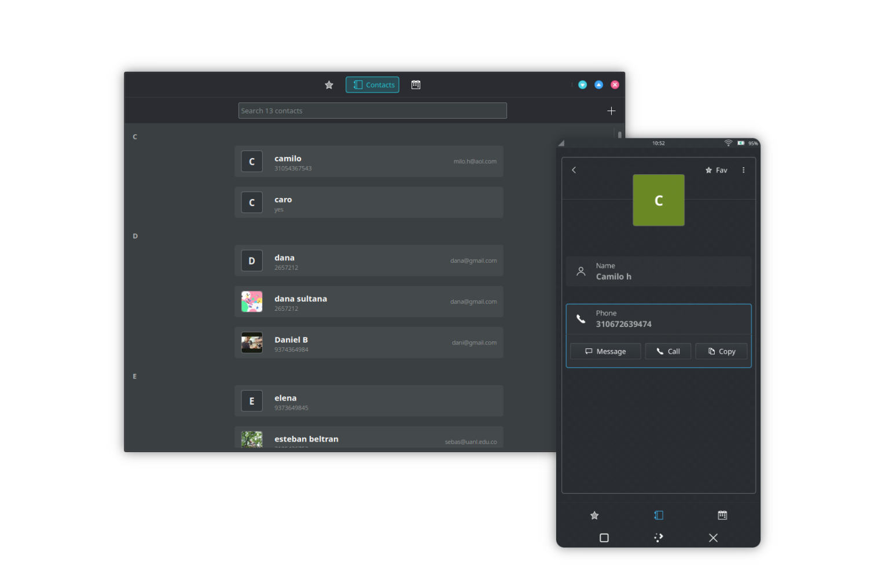Tap the person icon beside the Name field
889x588 pixels.
pyautogui.click(x=581, y=271)
